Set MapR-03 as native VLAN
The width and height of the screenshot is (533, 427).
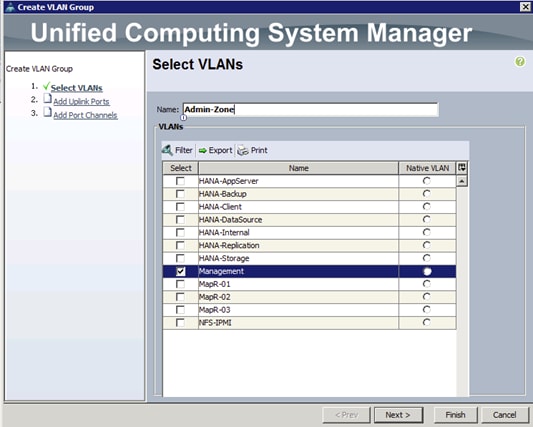tap(427, 310)
